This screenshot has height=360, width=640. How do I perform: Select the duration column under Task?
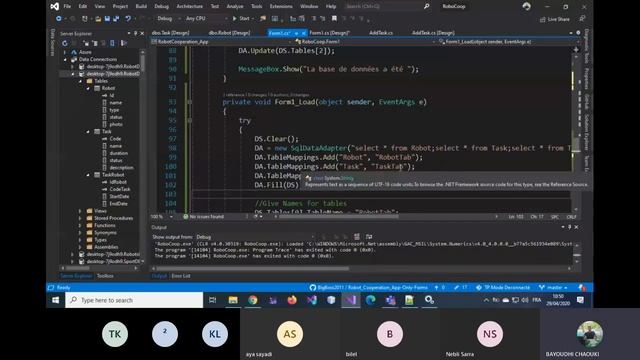tap(118, 153)
